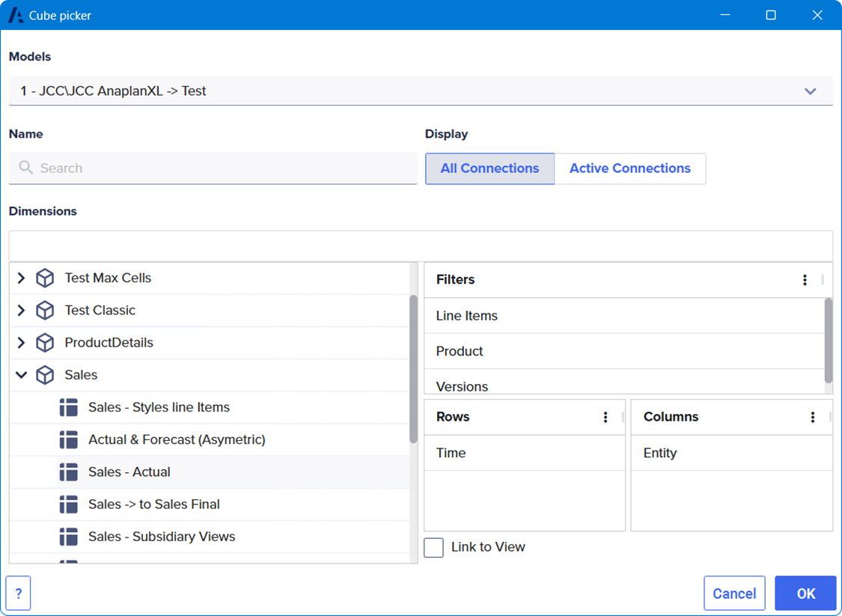Click the Sales - Actual view icon
Image resolution: width=842 pixels, height=616 pixels.
[69, 472]
